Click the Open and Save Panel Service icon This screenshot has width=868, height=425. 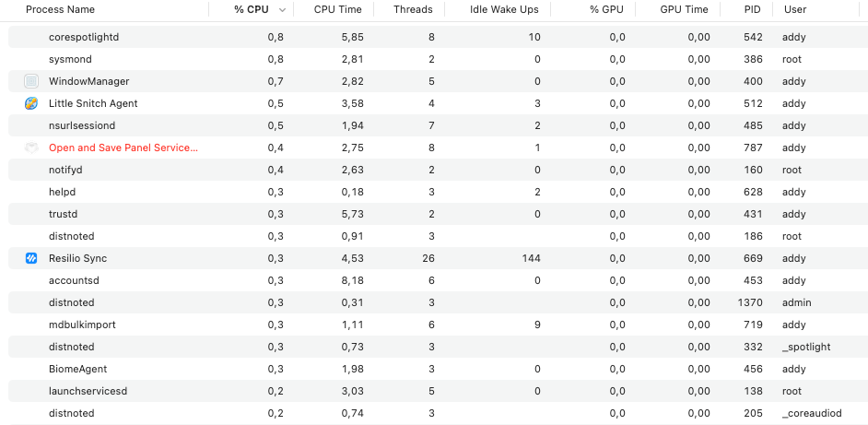[x=31, y=148]
